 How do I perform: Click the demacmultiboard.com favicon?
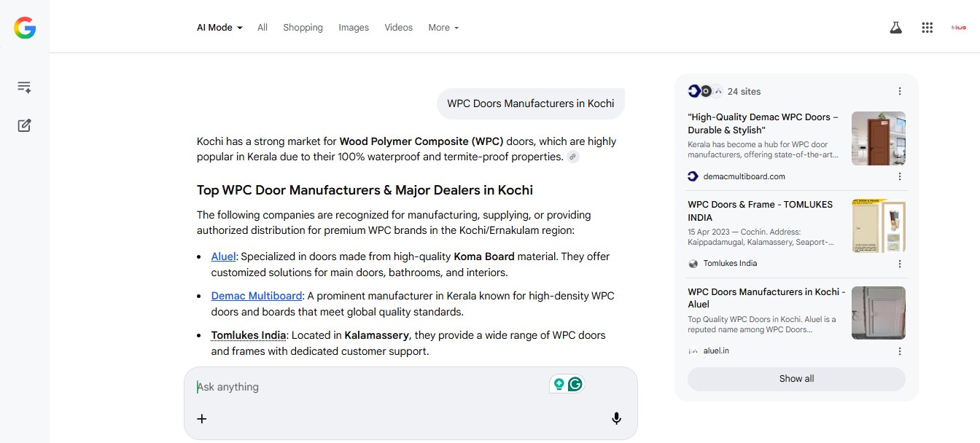tap(693, 176)
